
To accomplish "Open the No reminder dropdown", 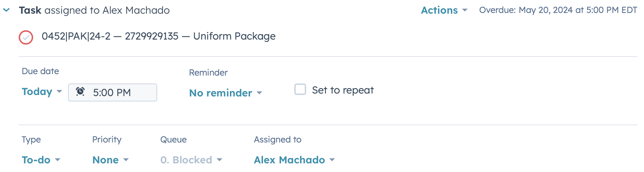I will [225, 93].
